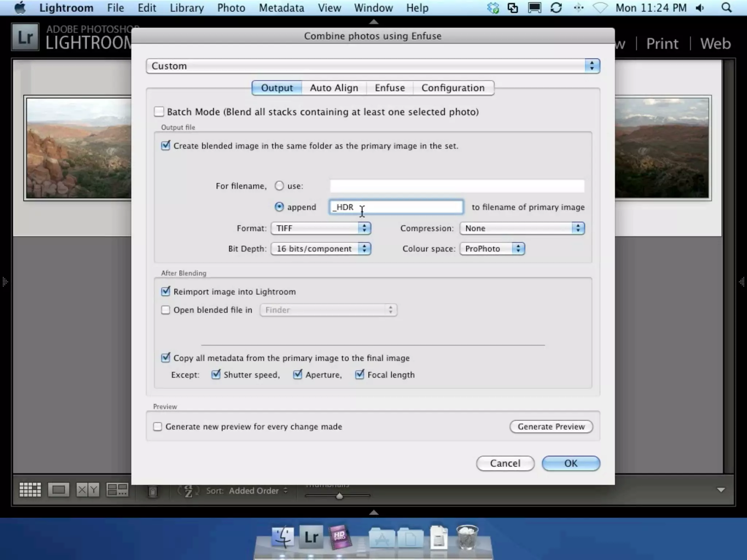Select Survey view icon
This screenshot has height=560, width=747.
[x=117, y=490]
